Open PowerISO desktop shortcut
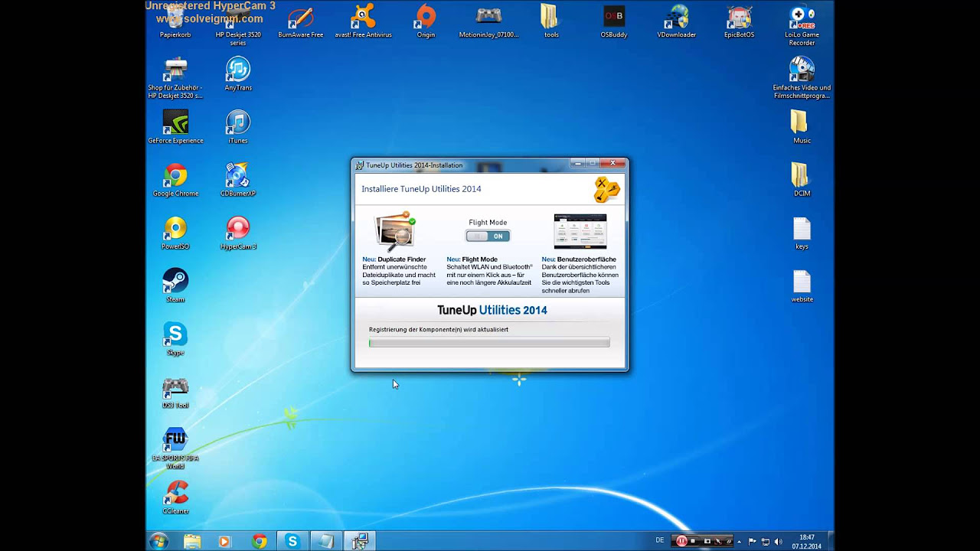The height and width of the screenshot is (551, 980). pyautogui.click(x=175, y=233)
